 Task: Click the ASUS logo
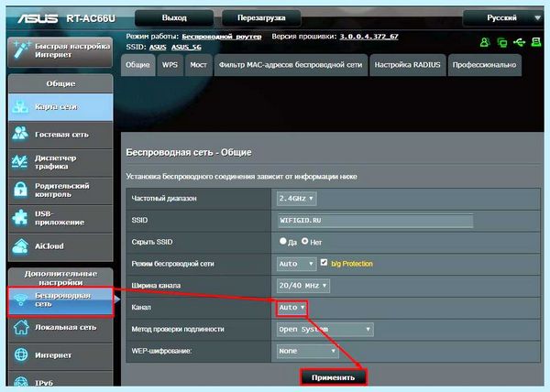pyautogui.click(x=38, y=18)
